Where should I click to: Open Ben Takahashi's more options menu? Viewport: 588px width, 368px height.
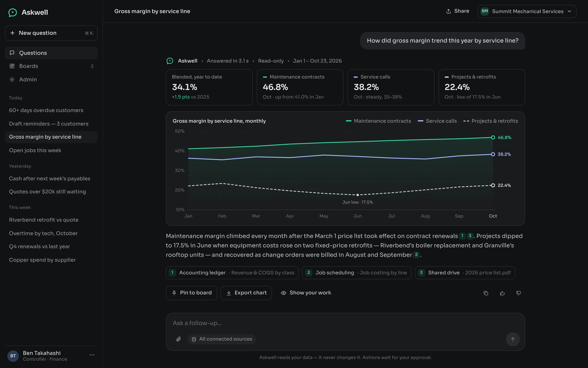pyautogui.click(x=92, y=355)
